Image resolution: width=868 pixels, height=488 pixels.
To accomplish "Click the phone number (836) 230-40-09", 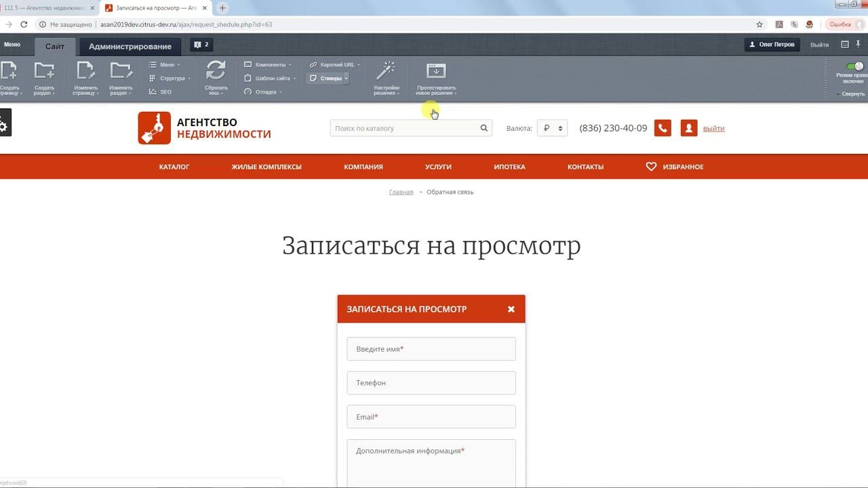I will point(613,128).
